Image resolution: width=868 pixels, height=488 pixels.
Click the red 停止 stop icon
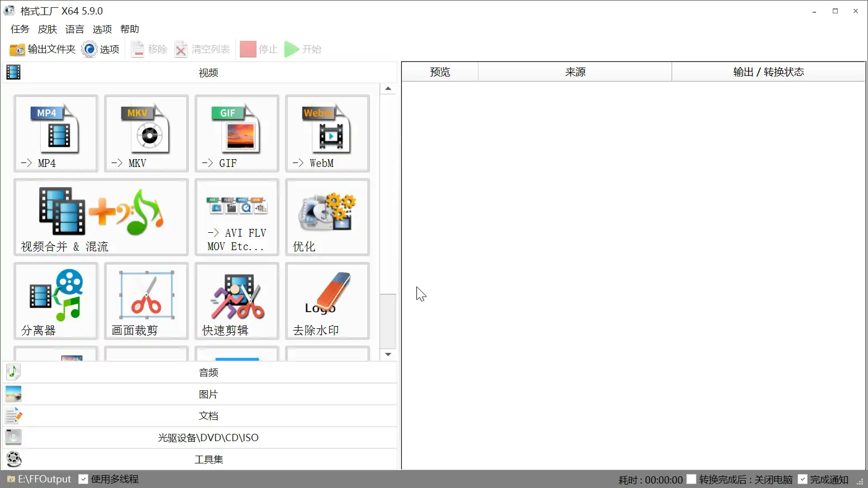248,49
